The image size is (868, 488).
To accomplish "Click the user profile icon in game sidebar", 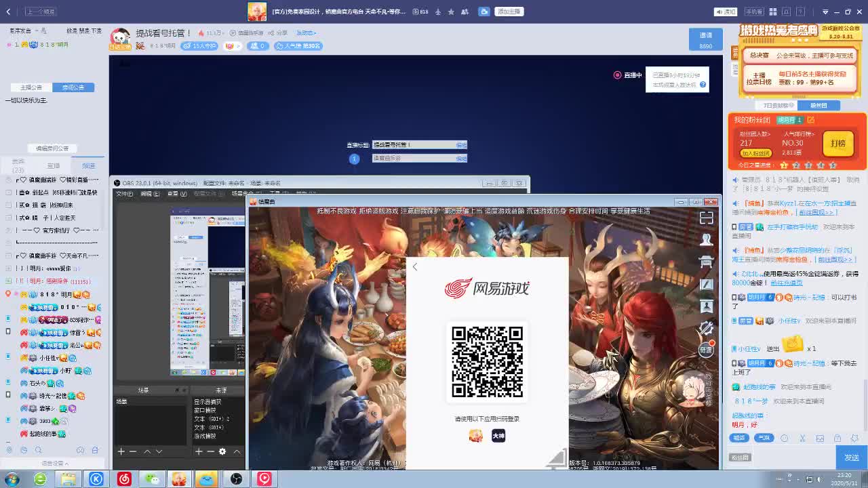I will 707,239.
